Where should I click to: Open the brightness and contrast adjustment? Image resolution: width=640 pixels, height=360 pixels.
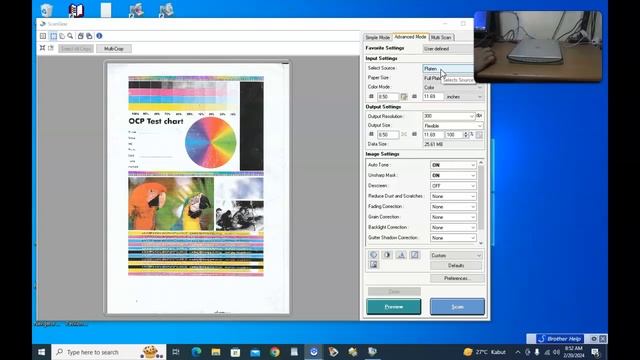click(387, 255)
